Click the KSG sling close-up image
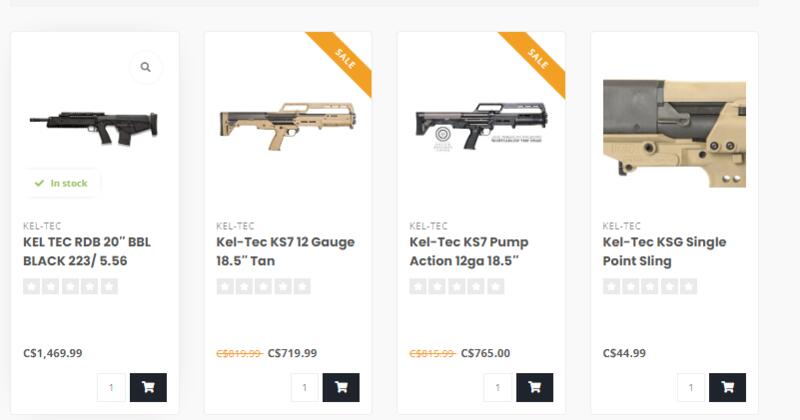 point(674,132)
